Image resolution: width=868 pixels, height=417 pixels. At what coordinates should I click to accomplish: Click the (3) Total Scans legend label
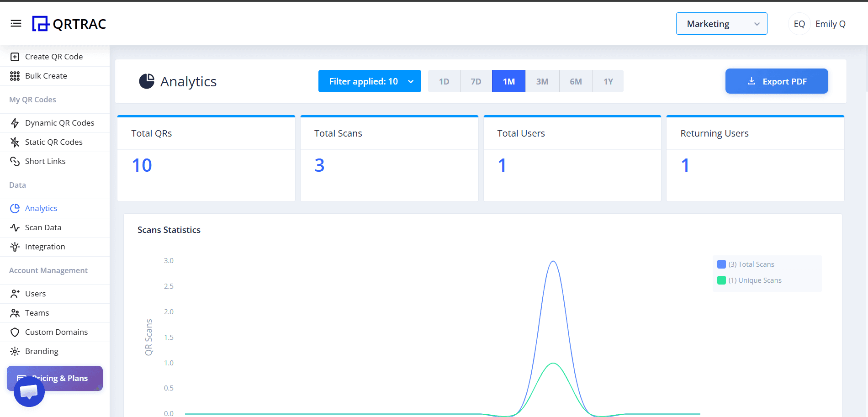pyautogui.click(x=752, y=264)
